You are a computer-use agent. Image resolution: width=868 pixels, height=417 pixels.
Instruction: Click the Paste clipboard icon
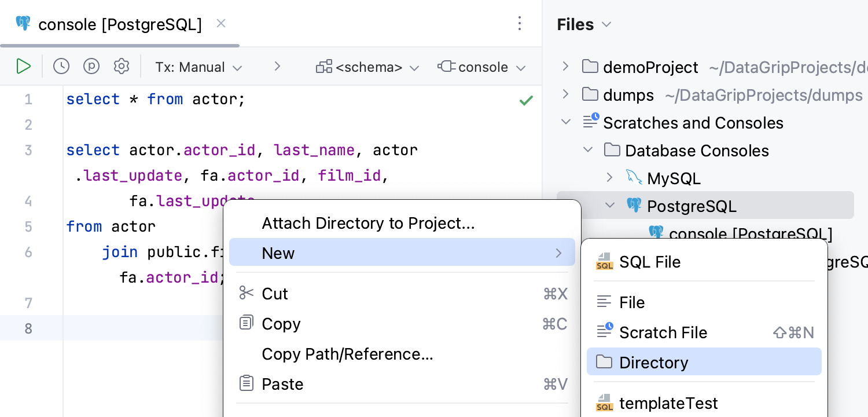point(247,383)
